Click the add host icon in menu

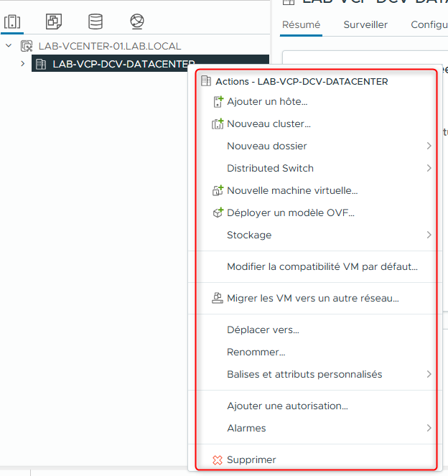(x=218, y=102)
